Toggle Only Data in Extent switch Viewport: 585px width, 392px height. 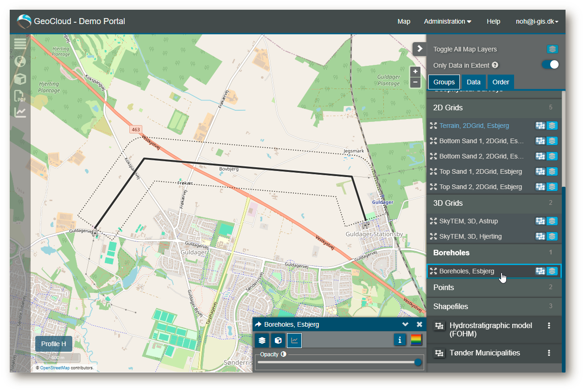tap(550, 65)
